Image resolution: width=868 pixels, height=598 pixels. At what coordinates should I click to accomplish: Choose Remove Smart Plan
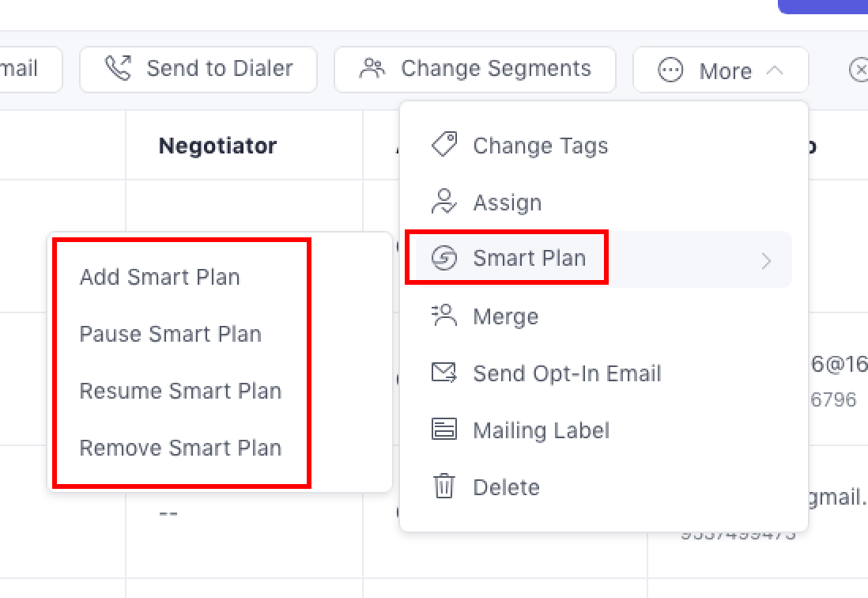(180, 448)
